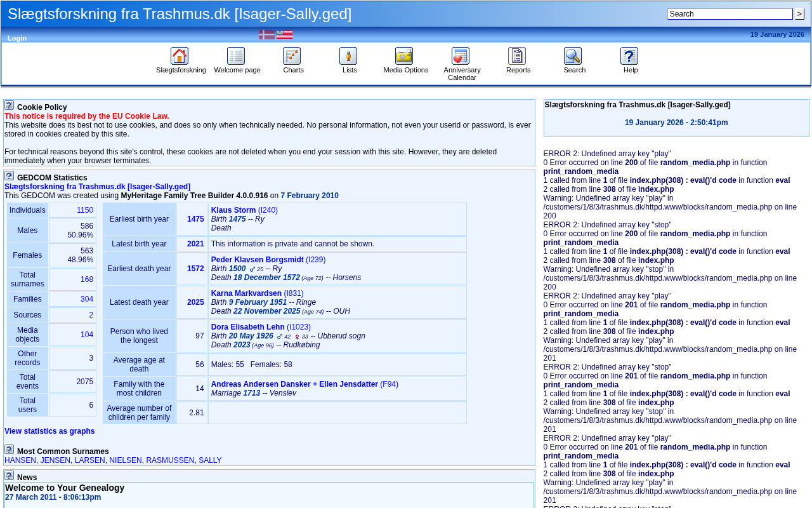Viewport: 812px width, 508px height.
Task: Open the RASMUSSEN surname link
Action: pyautogui.click(x=170, y=460)
